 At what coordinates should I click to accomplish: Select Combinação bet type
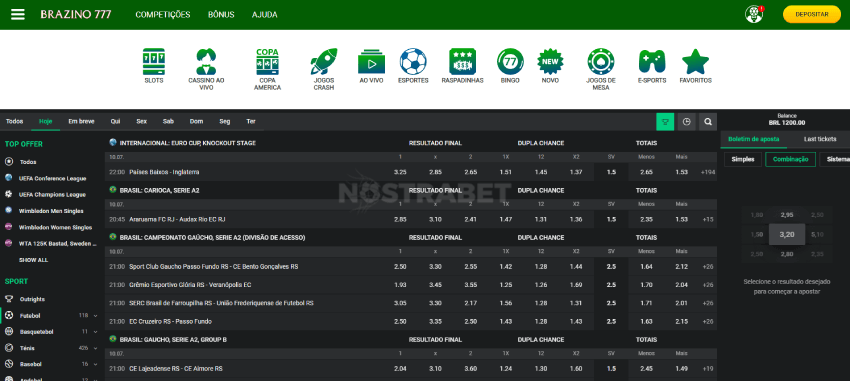(x=790, y=159)
